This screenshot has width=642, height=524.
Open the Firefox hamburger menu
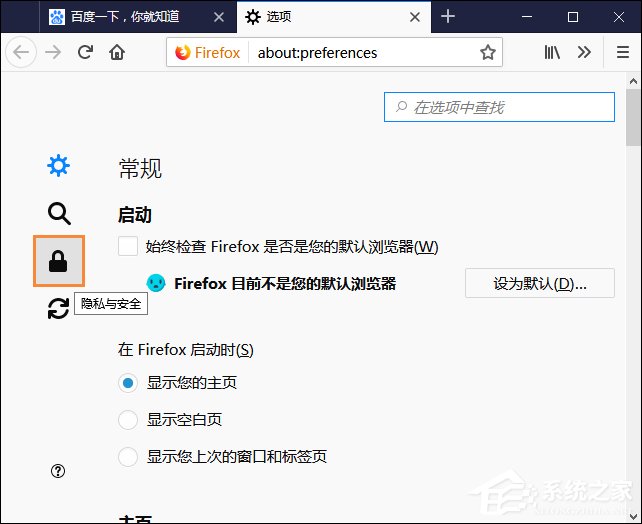tap(623, 52)
